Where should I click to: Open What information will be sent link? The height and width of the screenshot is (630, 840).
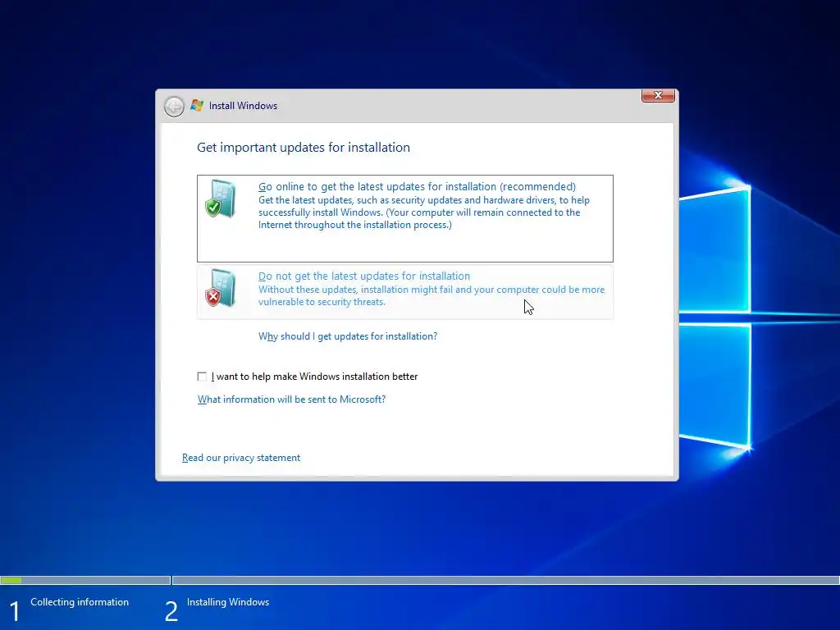pos(291,399)
